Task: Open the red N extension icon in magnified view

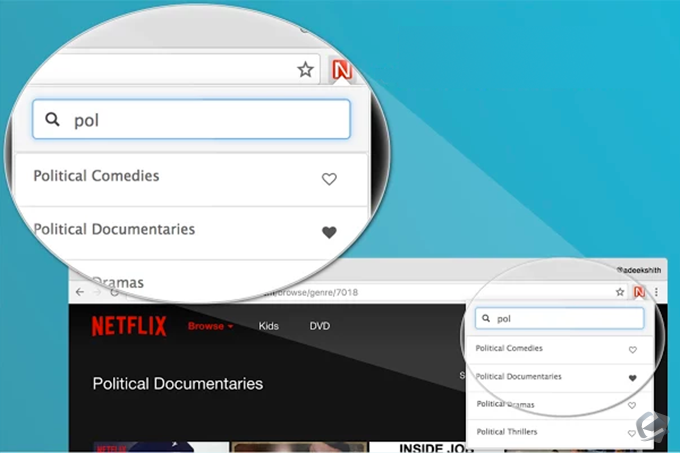Action: (x=342, y=70)
